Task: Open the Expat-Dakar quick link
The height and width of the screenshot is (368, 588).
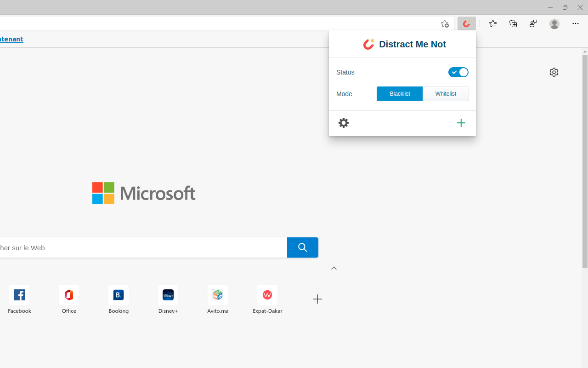Action: [267, 300]
